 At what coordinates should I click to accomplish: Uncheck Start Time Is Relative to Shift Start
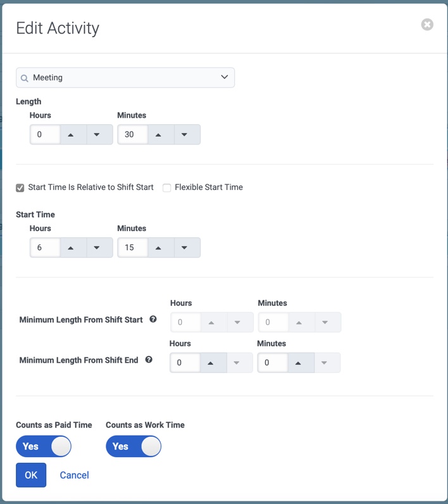click(20, 187)
